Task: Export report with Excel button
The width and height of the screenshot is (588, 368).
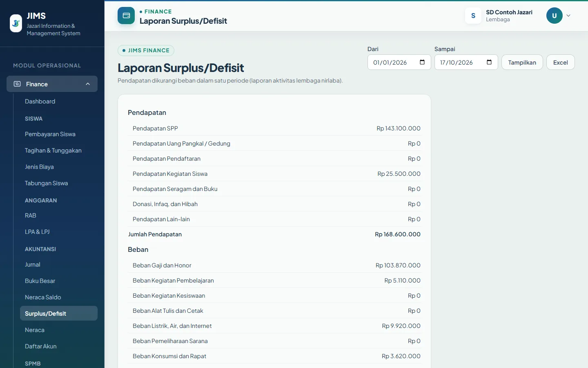Action: [x=560, y=62]
